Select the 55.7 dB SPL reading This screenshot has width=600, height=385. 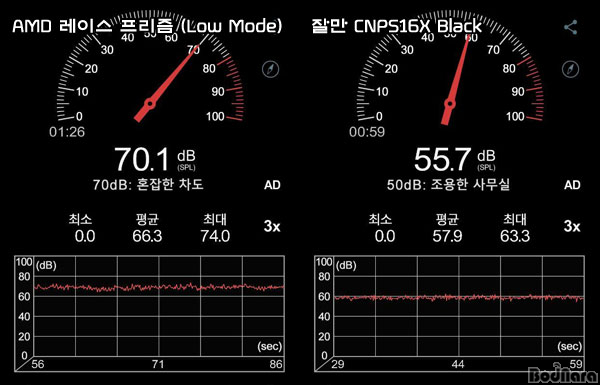[455, 159]
